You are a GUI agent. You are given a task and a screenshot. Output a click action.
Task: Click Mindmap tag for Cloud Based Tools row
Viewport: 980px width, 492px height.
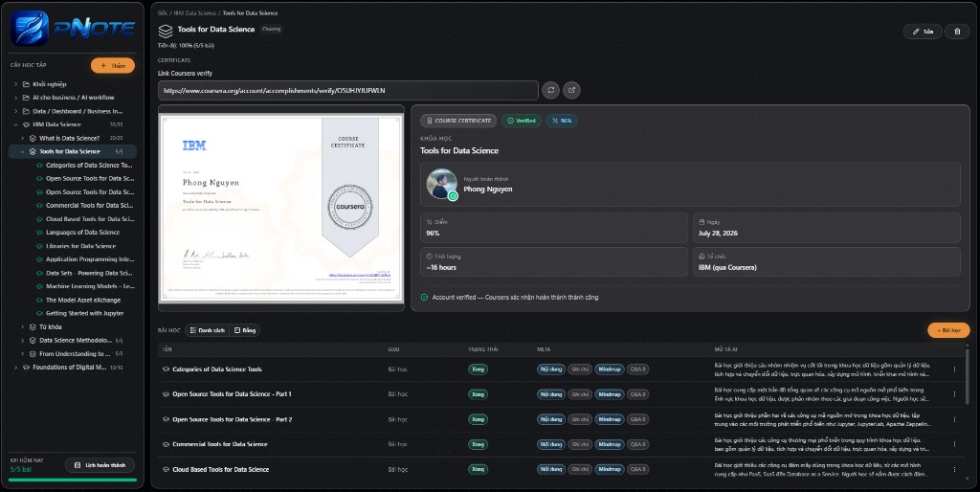pos(610,469)
